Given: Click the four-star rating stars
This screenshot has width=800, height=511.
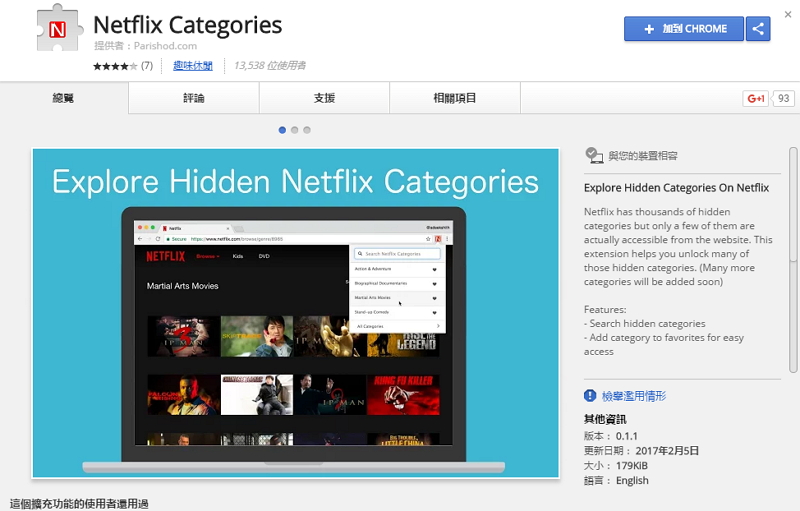Looking at the screenshot, I should (x=115, y=66).
